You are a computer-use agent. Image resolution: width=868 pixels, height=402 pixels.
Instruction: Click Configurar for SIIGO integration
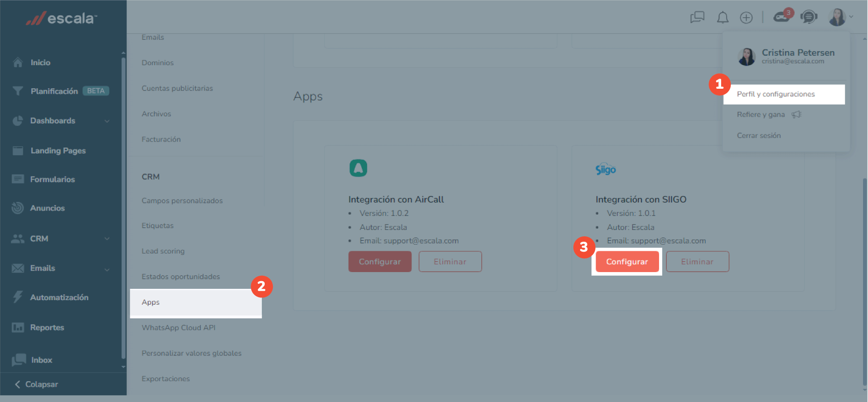627,262
